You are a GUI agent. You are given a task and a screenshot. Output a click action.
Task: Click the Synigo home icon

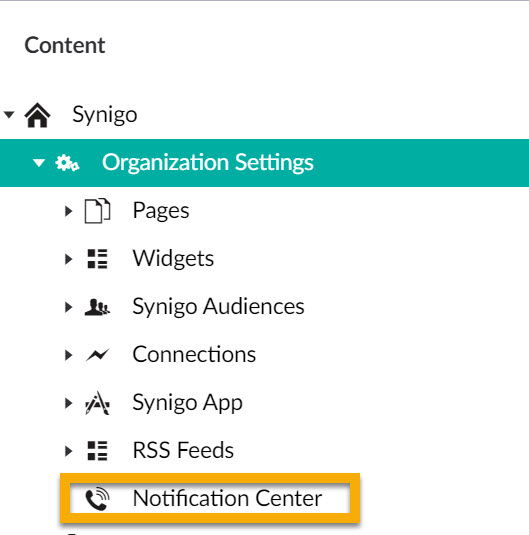(x=38, y=115)
